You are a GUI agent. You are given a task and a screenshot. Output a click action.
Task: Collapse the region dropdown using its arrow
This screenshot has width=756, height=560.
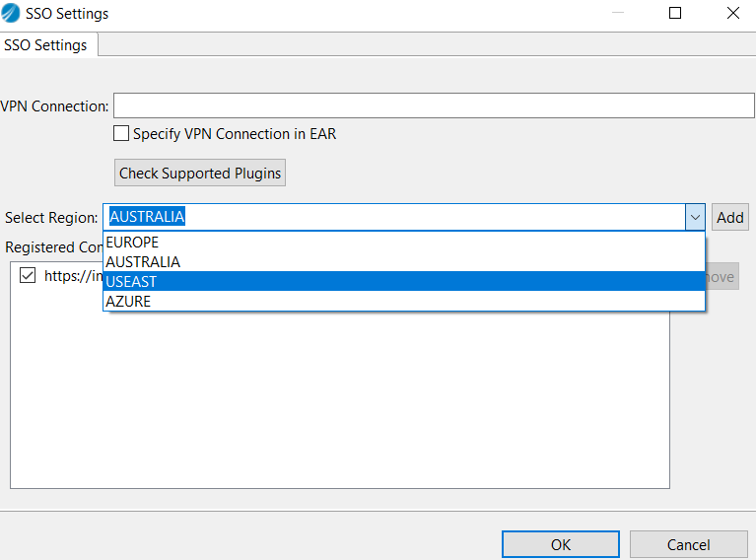click(696, 217)
